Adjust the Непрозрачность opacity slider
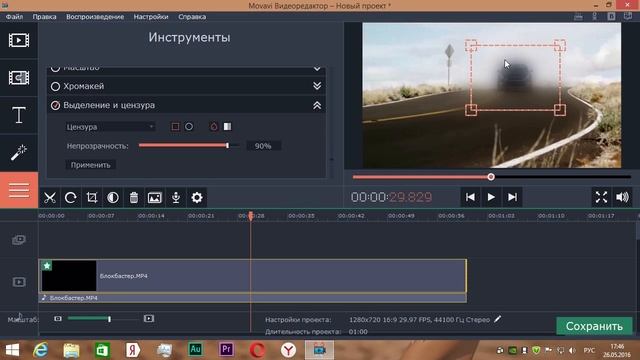The image size is (640, 360). point(189,145)
